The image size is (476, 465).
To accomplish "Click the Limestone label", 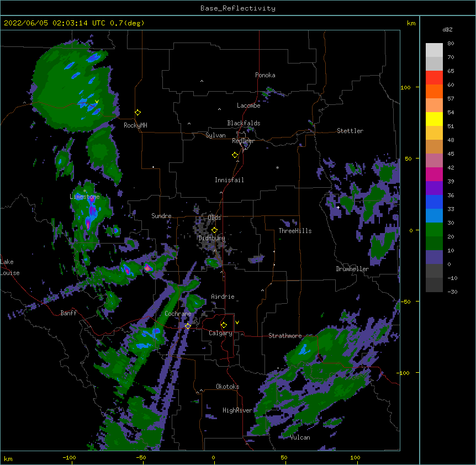I will pyautogui.click(x=84, y=197).
